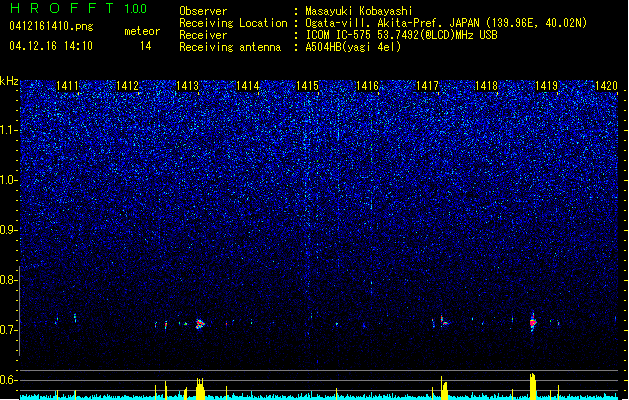The height and width of the screenshot is (400, 629).
Task: Click the tall yellow power bar before 1419
Action: (x=533, y=386)
